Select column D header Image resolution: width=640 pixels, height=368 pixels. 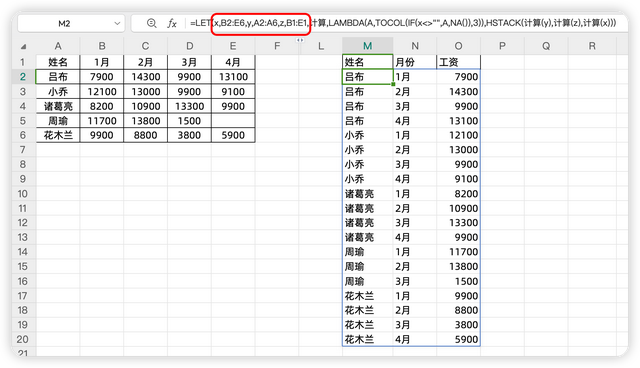[189, 46]
